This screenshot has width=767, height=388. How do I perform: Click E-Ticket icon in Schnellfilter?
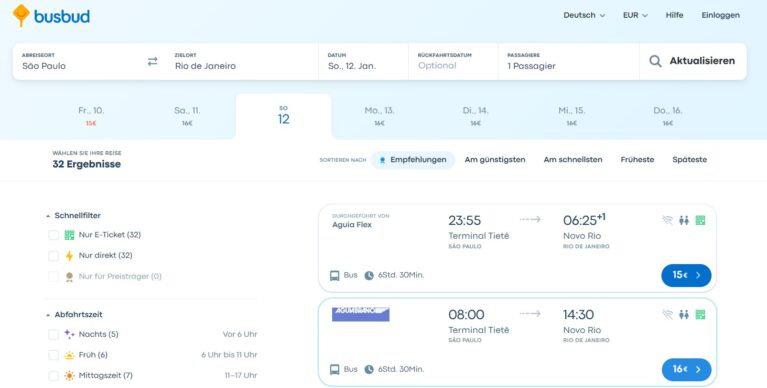(69, 235)
